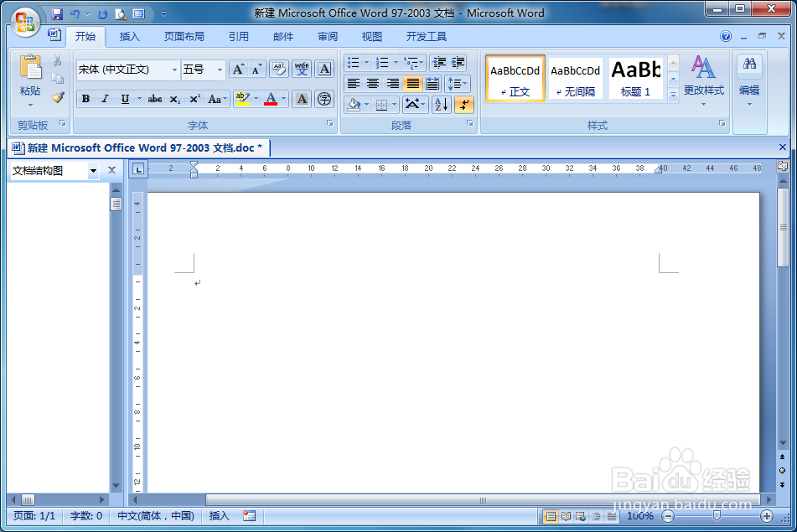
Task: Apply superscript formatting
Action: tap(194, 99)
